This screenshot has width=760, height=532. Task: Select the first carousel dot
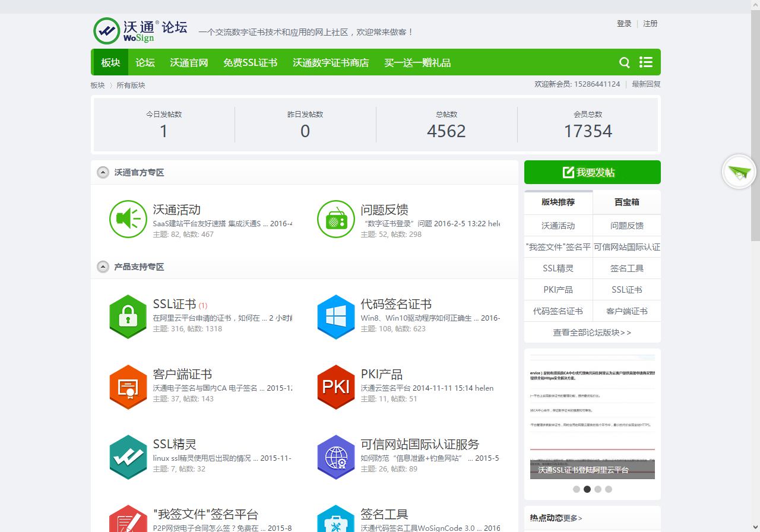click(577, 489)
